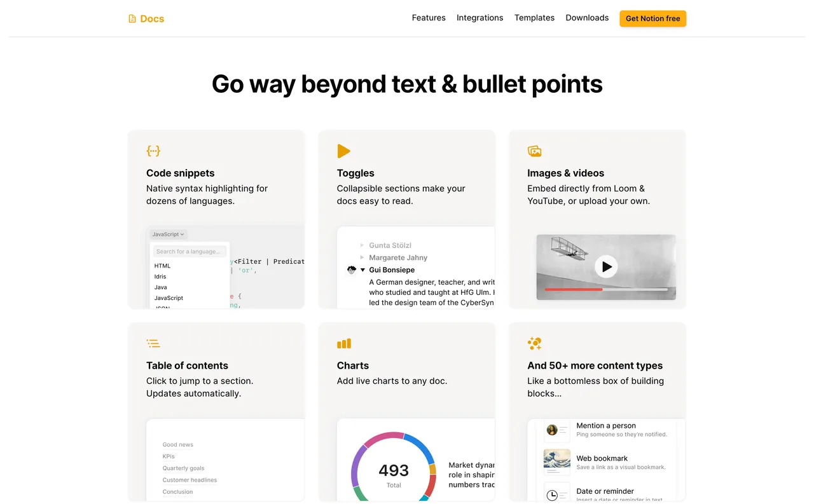The image size is (814, 504).
Task: Click the Images & videos icon
Action: [534, 151]
